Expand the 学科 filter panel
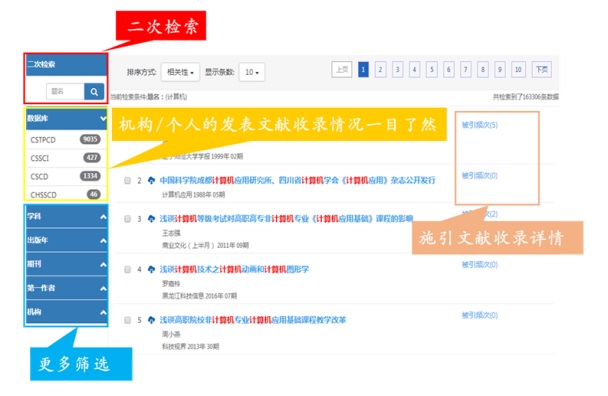The height and width of the screenshot is (396, 608). [66, 216]
